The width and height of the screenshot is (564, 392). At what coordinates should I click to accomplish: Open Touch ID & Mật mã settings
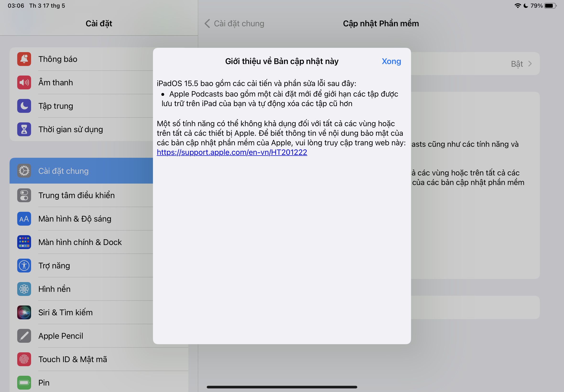click(x=99, y=359)
